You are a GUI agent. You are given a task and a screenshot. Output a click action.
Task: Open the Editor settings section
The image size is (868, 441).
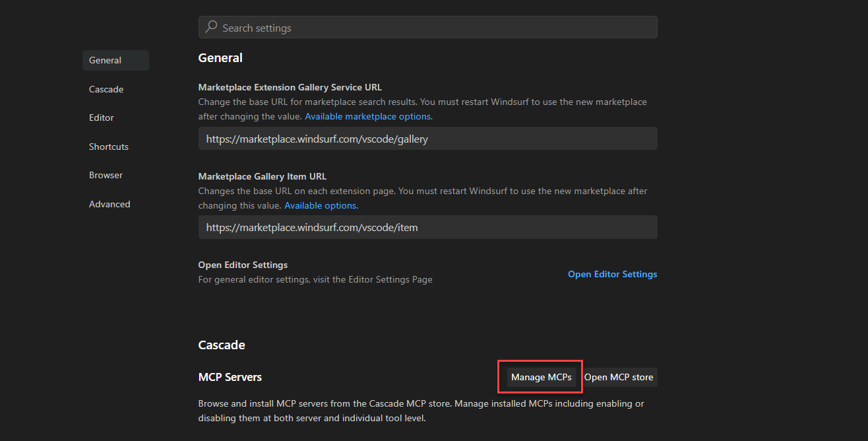(101, 117)
